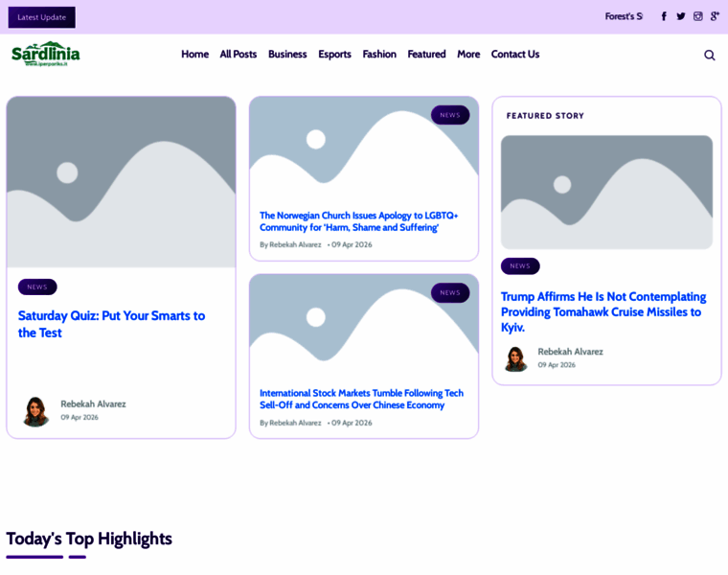The height and width of the screenshot is (575, 728).
Task: Open Saturday Quiz article link
Action: coord(111,324)
